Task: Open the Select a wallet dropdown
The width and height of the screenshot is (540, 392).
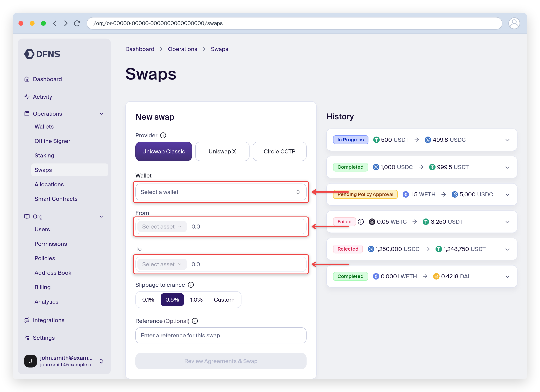Action: (x=221, y=192)
